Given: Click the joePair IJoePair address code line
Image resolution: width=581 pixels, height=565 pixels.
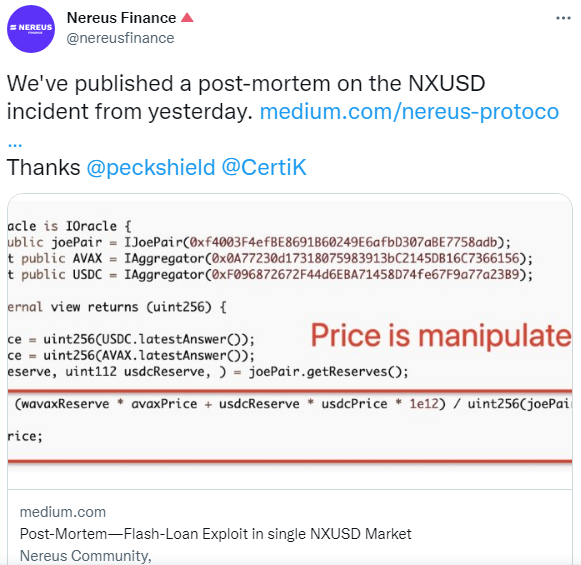Looking at the screenshot, I should 259,242.
